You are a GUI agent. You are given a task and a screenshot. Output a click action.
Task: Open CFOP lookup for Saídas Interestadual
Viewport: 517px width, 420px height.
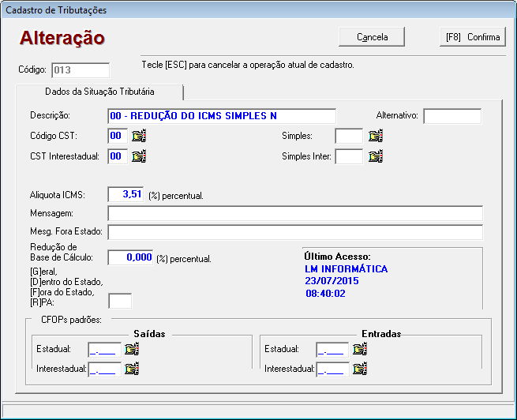pyautogui.click(x=131, y=369)
